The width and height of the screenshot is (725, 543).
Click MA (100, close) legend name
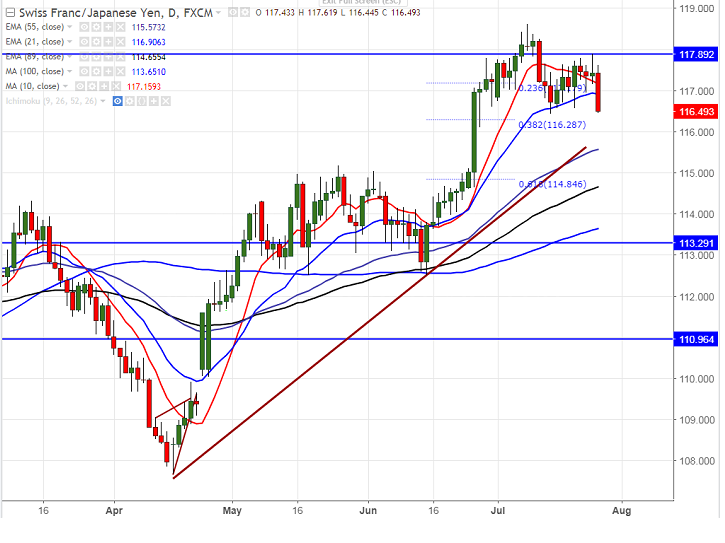coord(35,71)
